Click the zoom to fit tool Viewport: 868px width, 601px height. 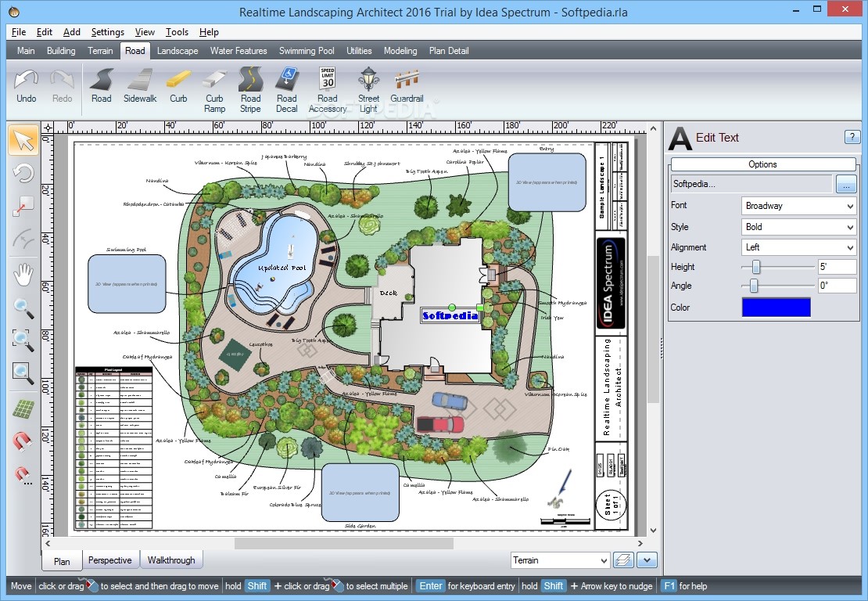coord(23,372)
